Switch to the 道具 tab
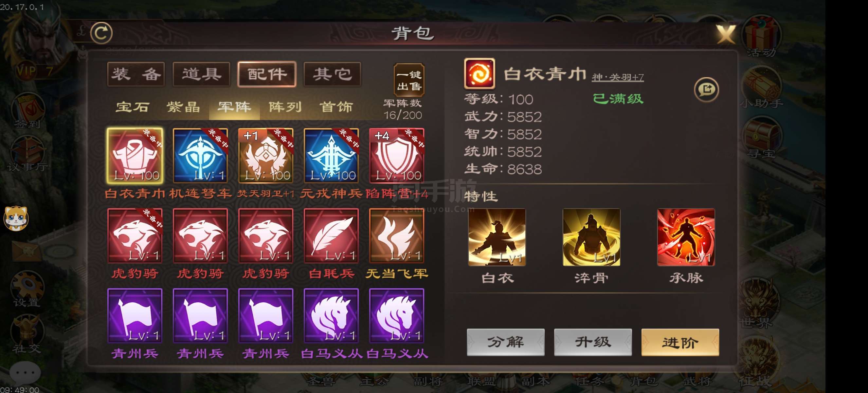 (x=201, y=74)
